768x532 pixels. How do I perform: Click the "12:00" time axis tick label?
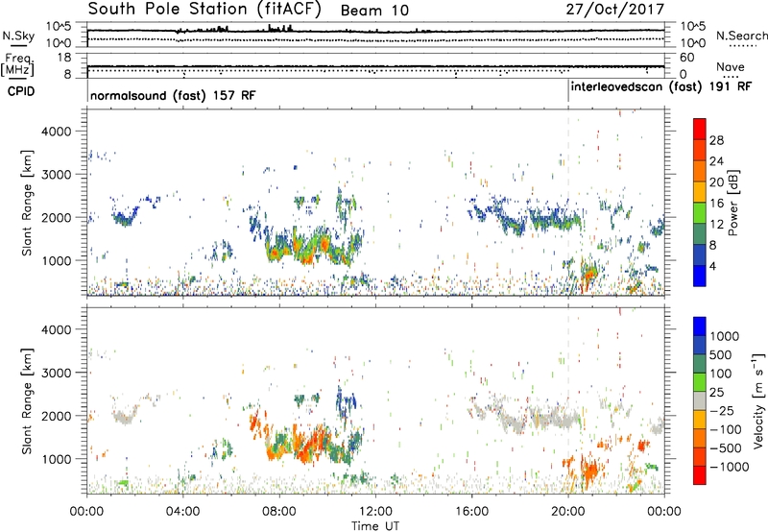pos(375,512)
